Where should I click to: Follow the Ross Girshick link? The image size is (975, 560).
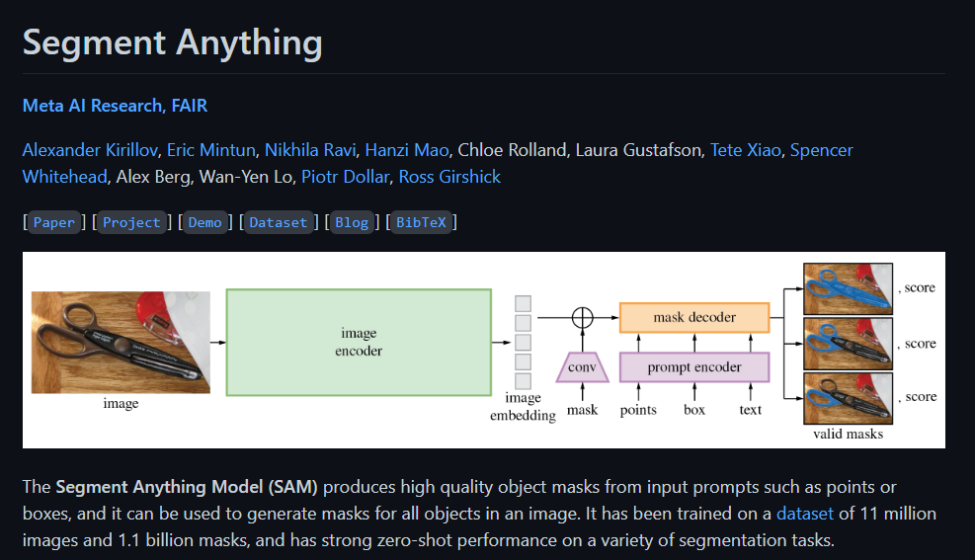(449, 177)
